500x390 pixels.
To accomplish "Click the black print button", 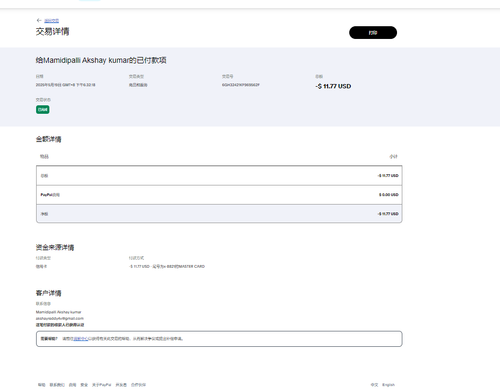I will pyautogui.click(x=373, y=33).
